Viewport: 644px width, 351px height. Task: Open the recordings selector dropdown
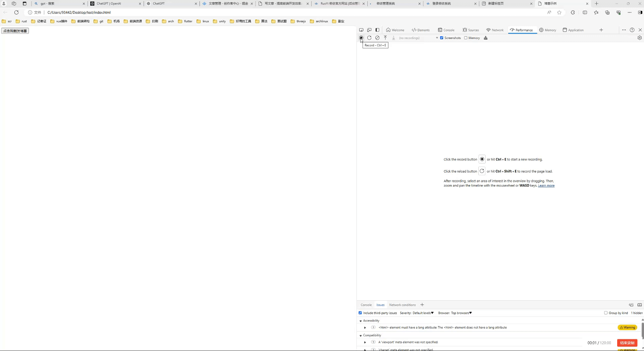[418, 38]
